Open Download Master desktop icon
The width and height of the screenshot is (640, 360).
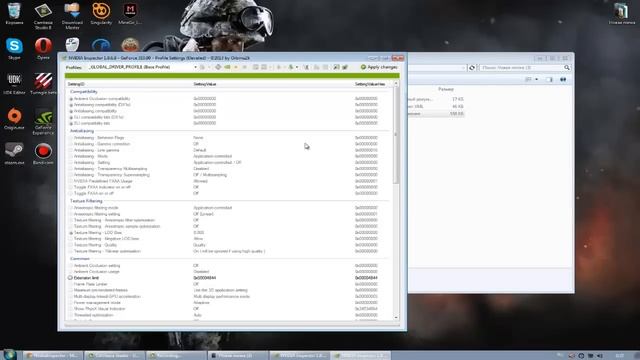[x=72, y=16]
